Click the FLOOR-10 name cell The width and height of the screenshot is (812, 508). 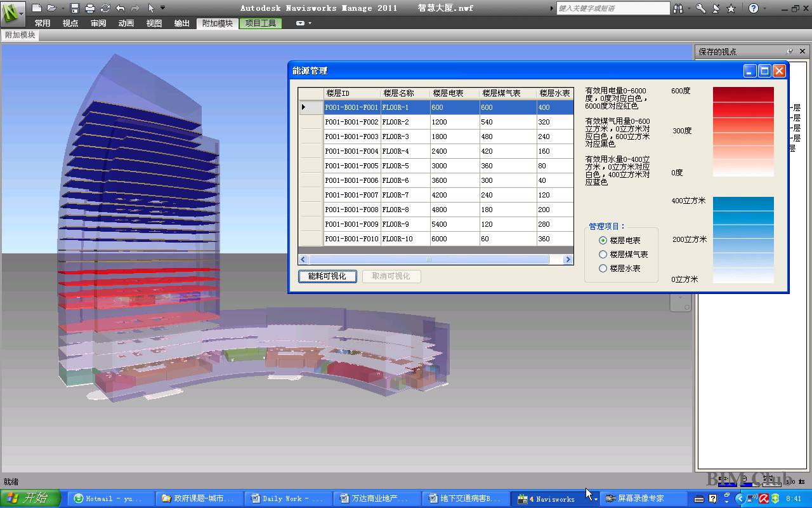(x=405, y=239)
